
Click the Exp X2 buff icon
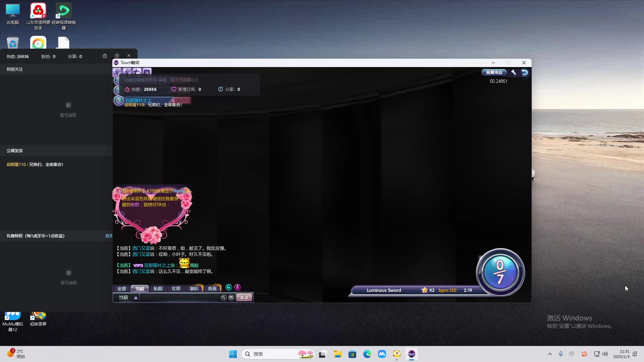(117, 71)
